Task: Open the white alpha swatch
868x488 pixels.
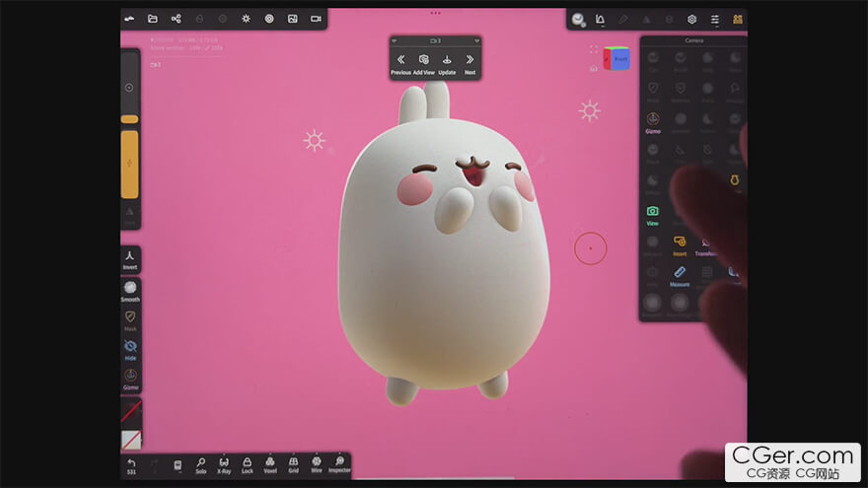Action: click(x=131, y=440)
